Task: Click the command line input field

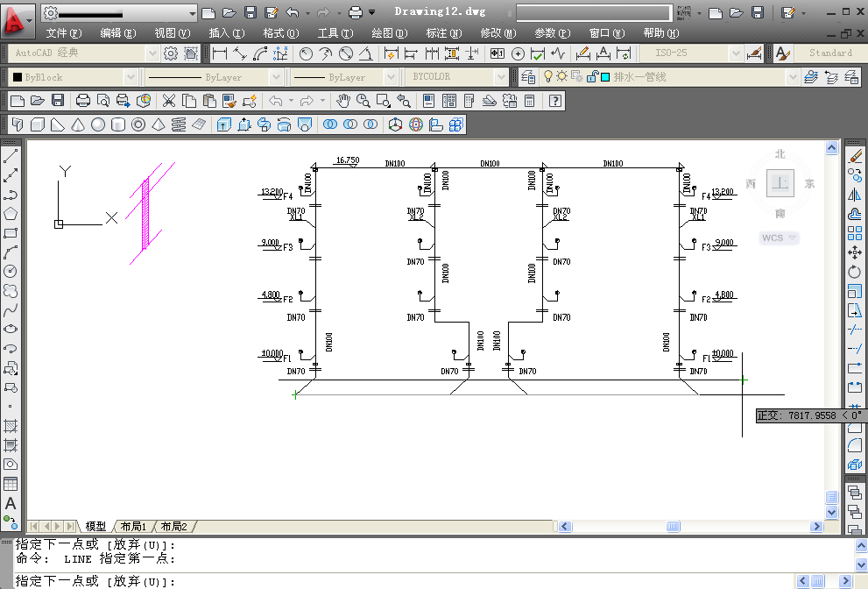Action: (x=404, y=581)
